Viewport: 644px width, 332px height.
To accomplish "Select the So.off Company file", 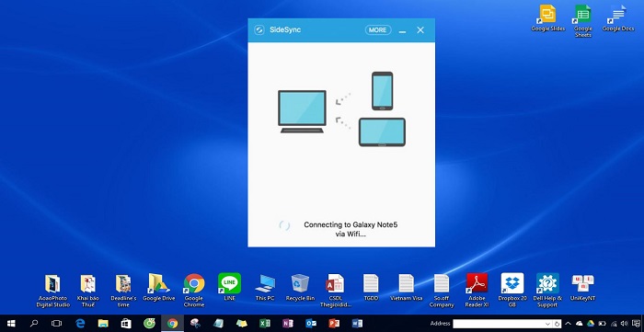I will coord(442,291).
